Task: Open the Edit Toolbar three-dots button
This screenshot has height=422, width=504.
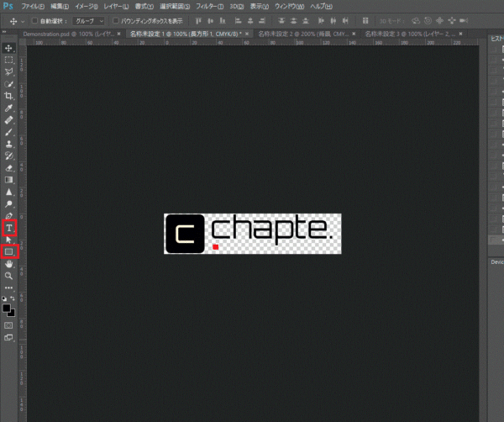Action: click(x=8, y=287)
